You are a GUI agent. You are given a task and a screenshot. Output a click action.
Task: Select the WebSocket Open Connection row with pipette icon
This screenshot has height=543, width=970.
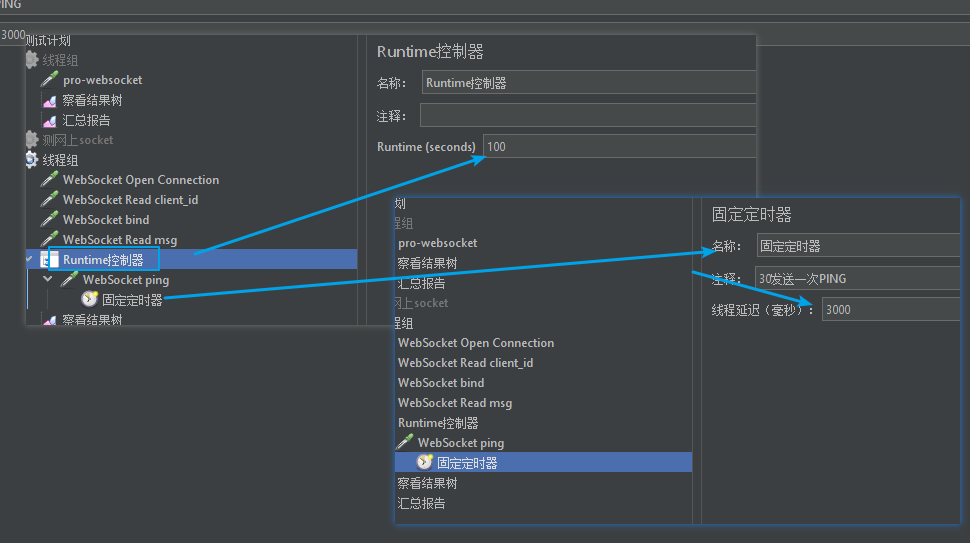(x=141, y=180)
